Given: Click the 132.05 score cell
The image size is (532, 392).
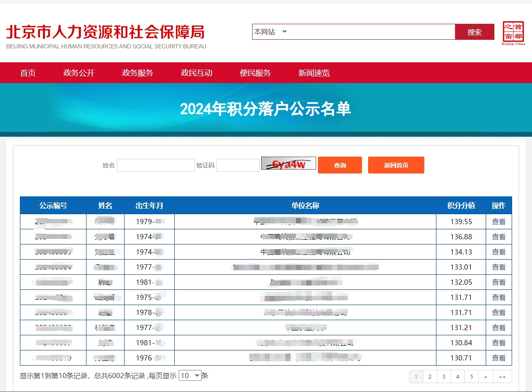Looking at the screenshot, I should [461, 282].
